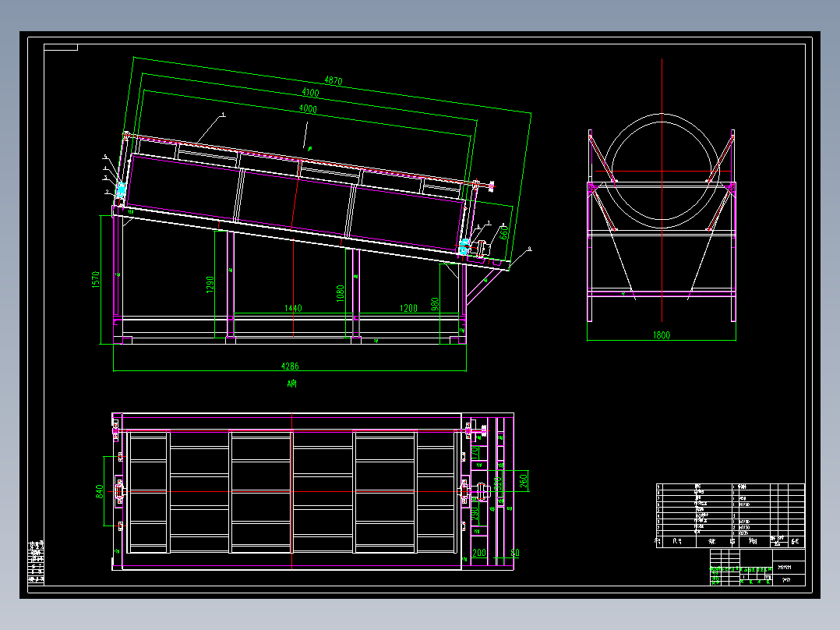Click the 320 vertical dimension in plan view
Viewport: 840px width, 630px height.
[x=497, y=483]
